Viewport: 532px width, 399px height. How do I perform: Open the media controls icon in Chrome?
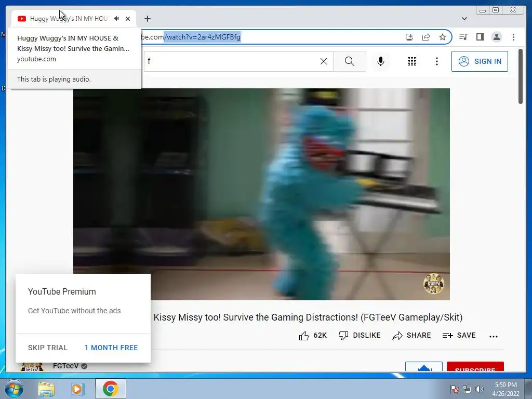point(463,37)
